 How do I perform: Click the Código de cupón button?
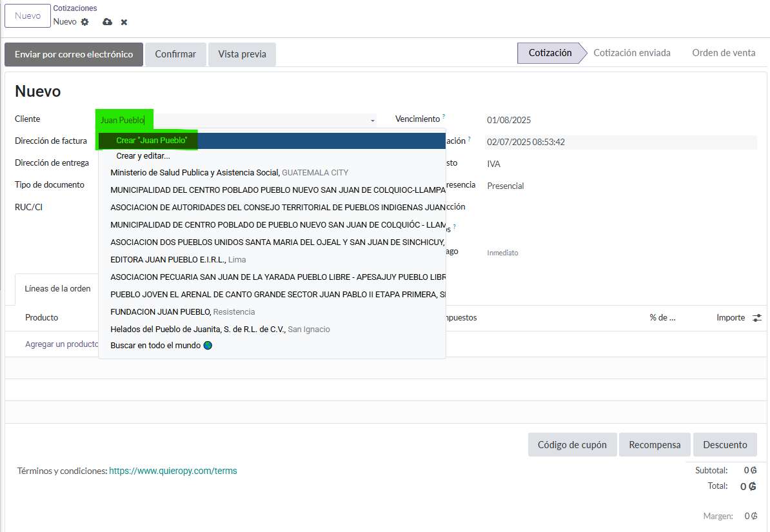[x=572, y=445]
